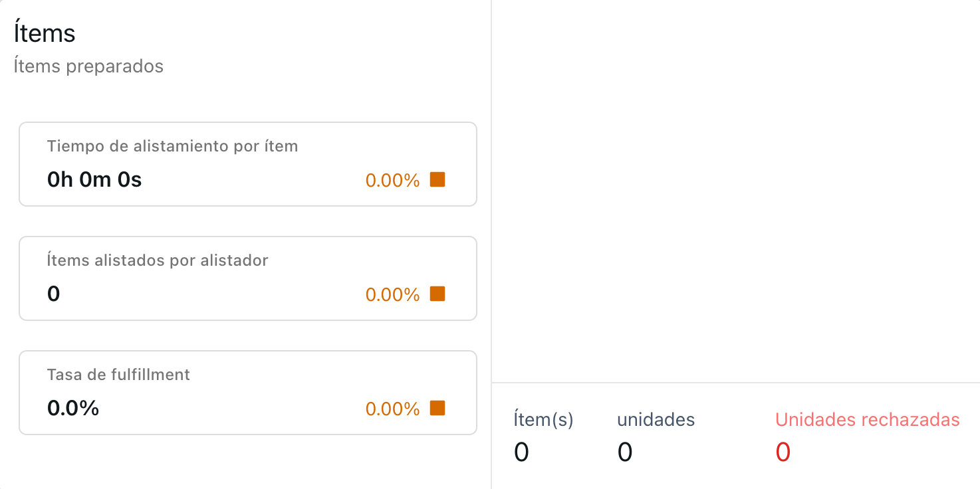Click the 0h 0m 0s time value
980x489 pixels.
pos(94,179)
